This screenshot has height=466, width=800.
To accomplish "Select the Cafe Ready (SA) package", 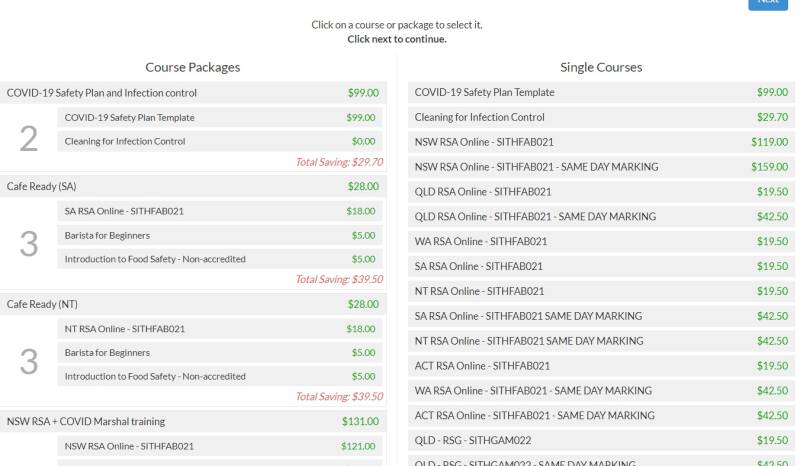I will [x=193, y=187].
